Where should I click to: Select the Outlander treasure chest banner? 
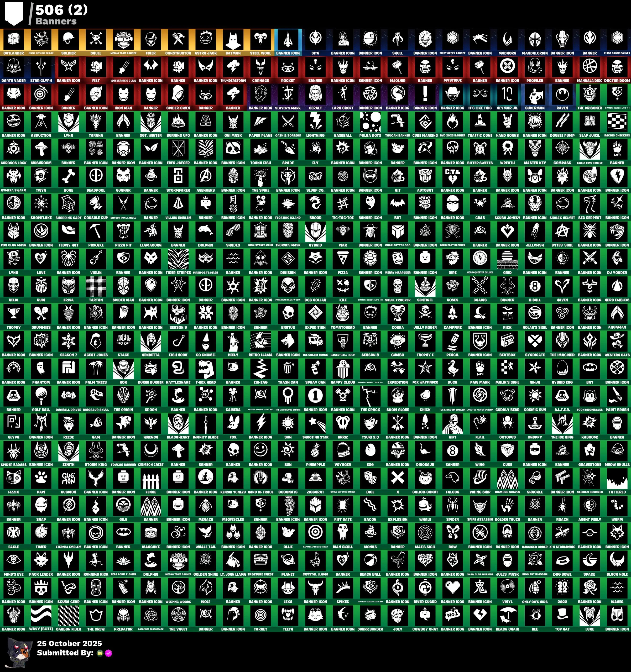[x=14, y=40]
